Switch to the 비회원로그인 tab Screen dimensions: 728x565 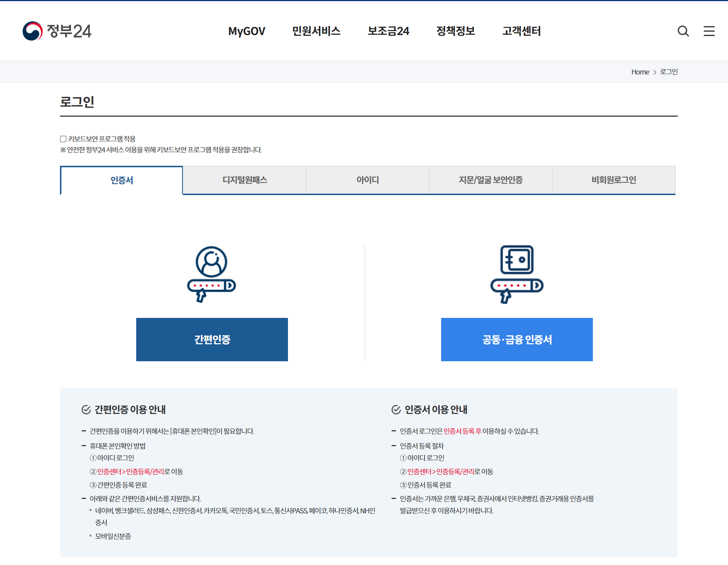(614, 180)
